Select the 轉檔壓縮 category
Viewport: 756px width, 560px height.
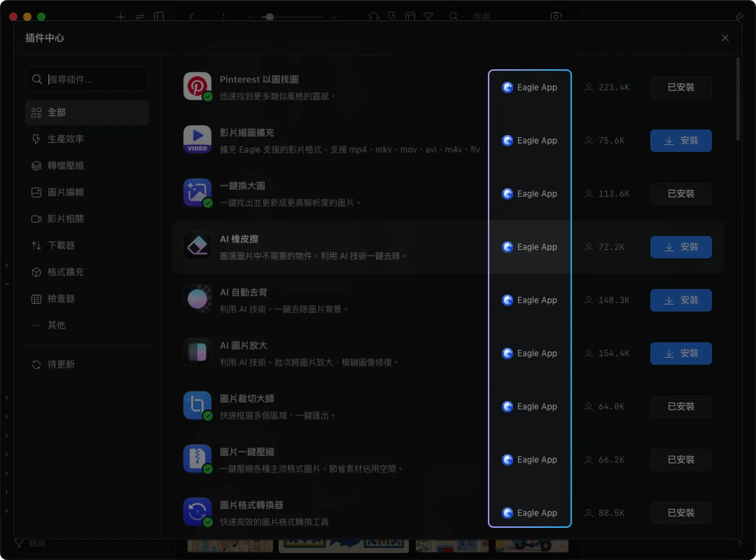(87, 166)
